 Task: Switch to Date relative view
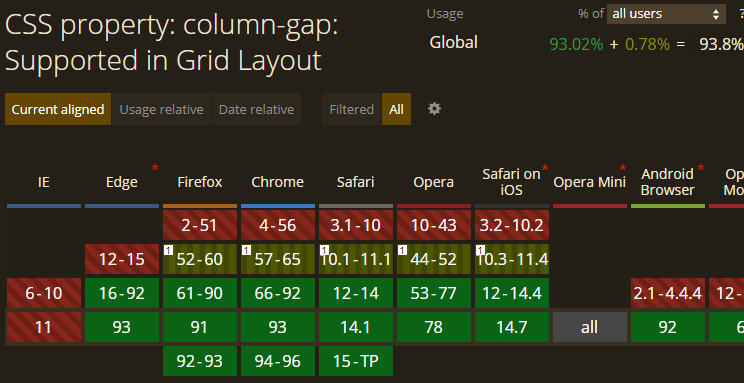tap(256, 109)
